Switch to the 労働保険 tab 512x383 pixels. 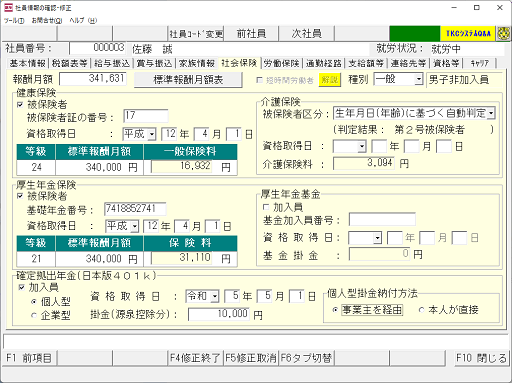coord(281,63)
